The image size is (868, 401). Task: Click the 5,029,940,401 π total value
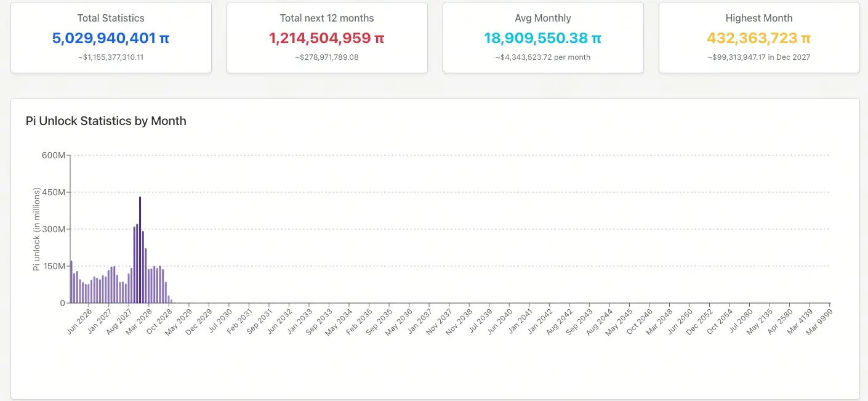click(111, 38)
